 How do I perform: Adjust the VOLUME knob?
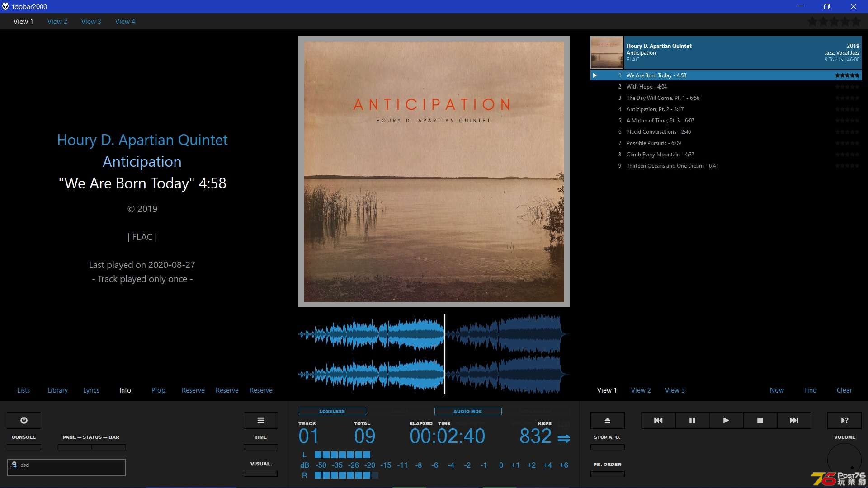click(x=844, y=460)
